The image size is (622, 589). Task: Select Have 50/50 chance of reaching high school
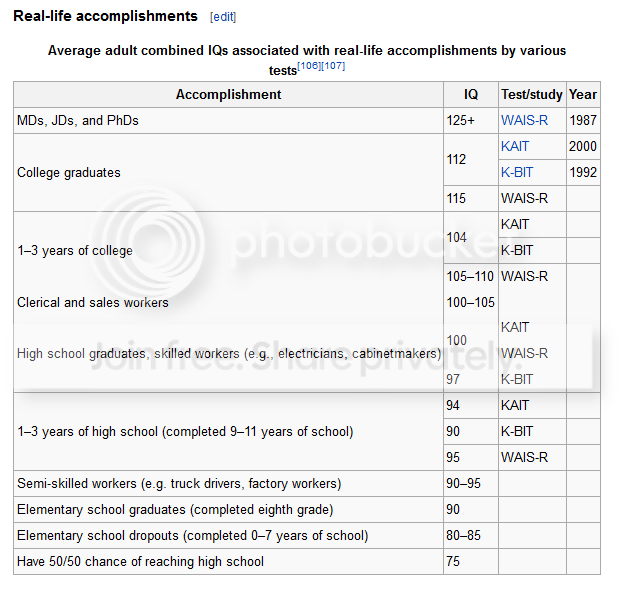pyautogui.click(x=140, y=561)
